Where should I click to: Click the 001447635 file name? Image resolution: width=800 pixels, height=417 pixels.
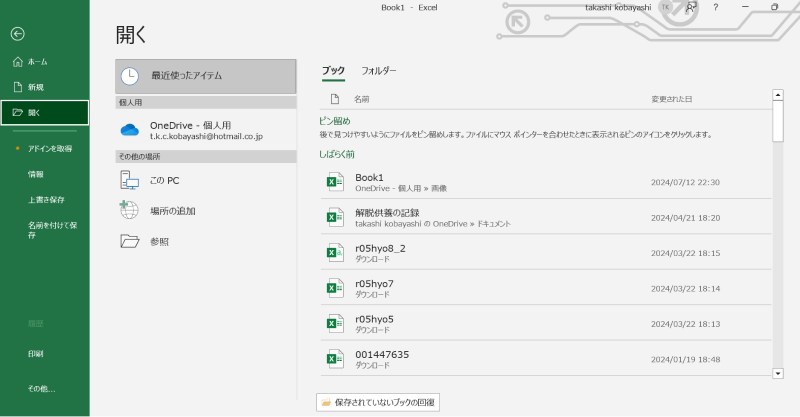click(x=382, y=354)
